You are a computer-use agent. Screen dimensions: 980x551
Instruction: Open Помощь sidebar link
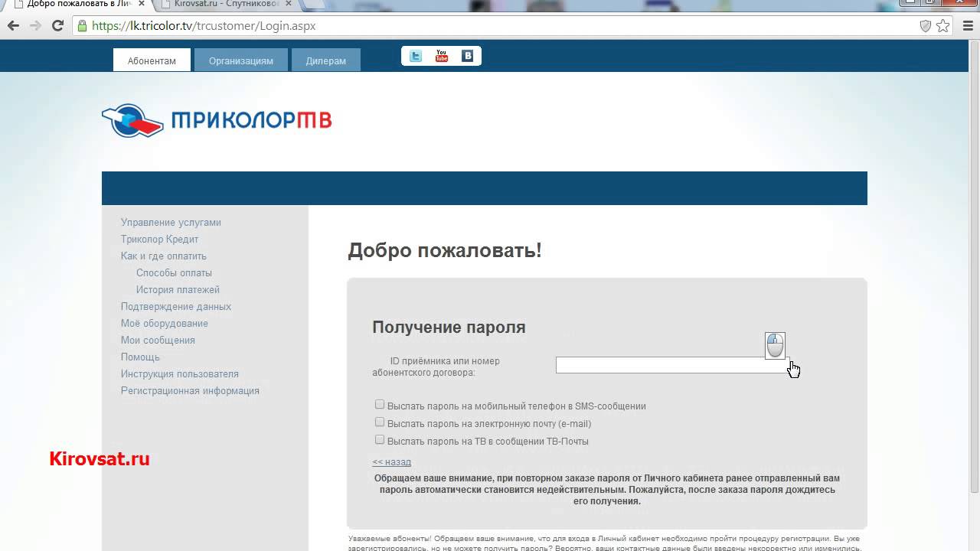140,357
